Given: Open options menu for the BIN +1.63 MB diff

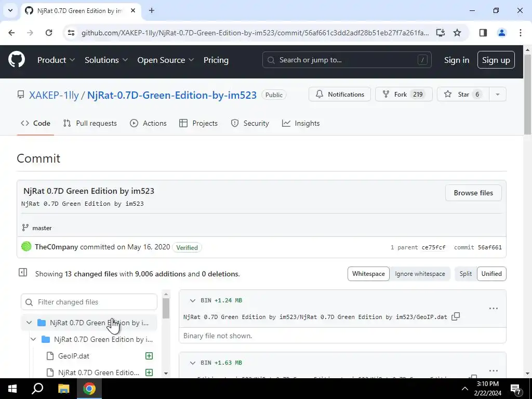Looking at the screenshot, I should [494, 371].
